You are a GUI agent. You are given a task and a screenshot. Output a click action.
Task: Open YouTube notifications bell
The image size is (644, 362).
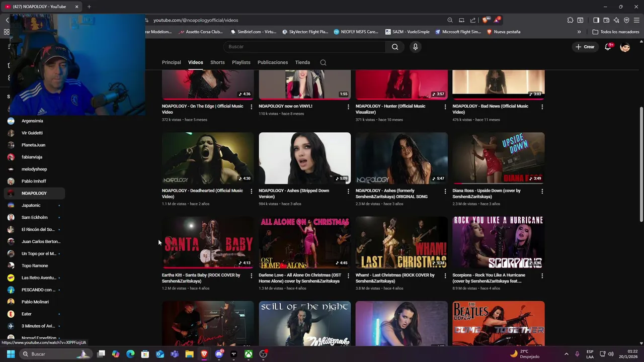(x=608, y=47)
